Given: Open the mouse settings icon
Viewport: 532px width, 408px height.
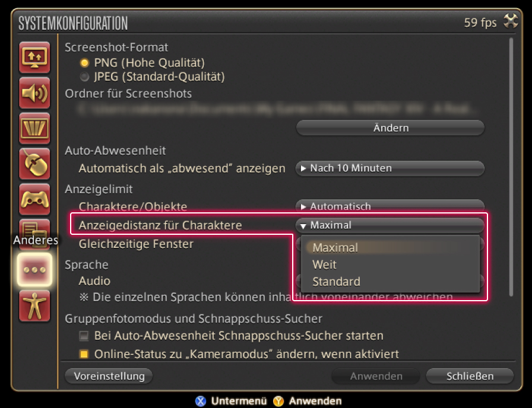Looking at the screenshot, I should tap(34, 164).
